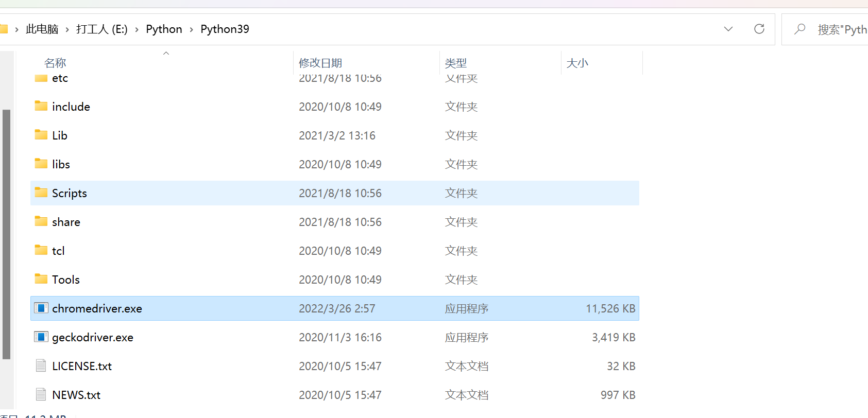868x418 pixels.
Task: Click the libs folder icon
Action: (x=41, y=164)
